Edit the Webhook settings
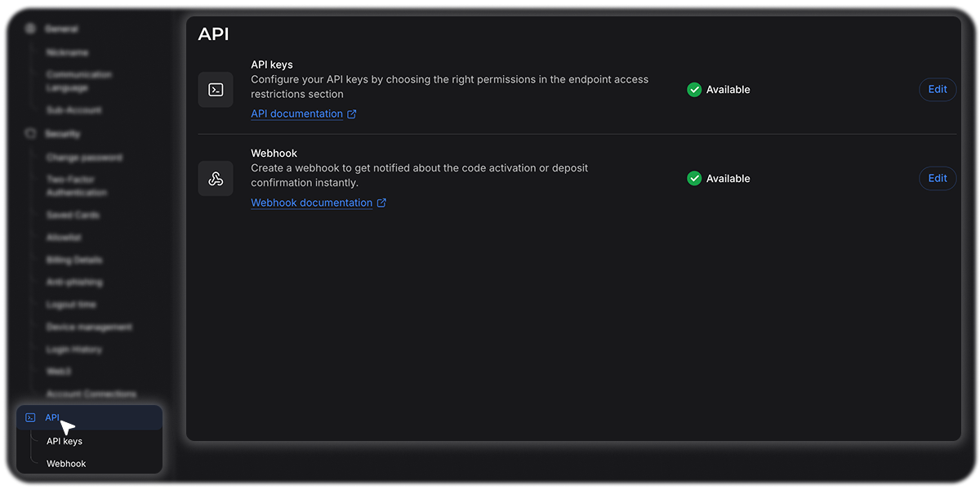The width and height of the screenshot is (980, 490). 938,179
